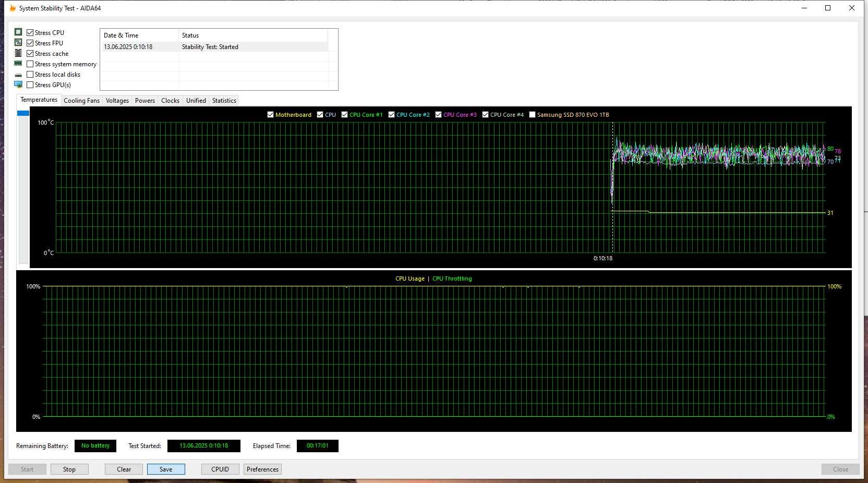Open the CPUID panel

coord(220,469)
